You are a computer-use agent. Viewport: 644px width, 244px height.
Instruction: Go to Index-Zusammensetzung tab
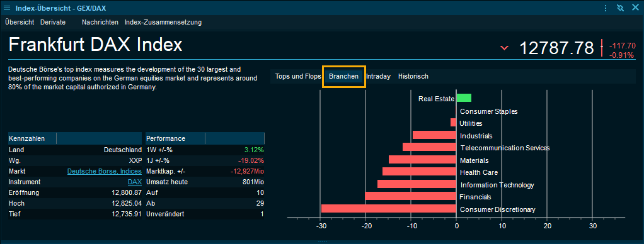(163, 22)
